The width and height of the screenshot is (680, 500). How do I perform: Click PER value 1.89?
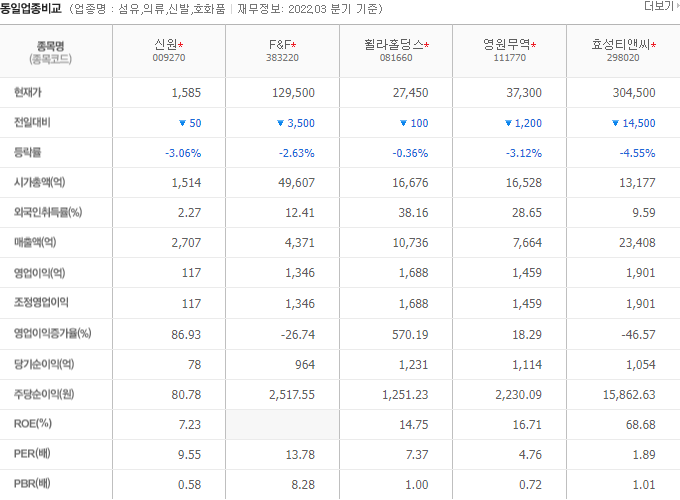click(x=644, y=455)
